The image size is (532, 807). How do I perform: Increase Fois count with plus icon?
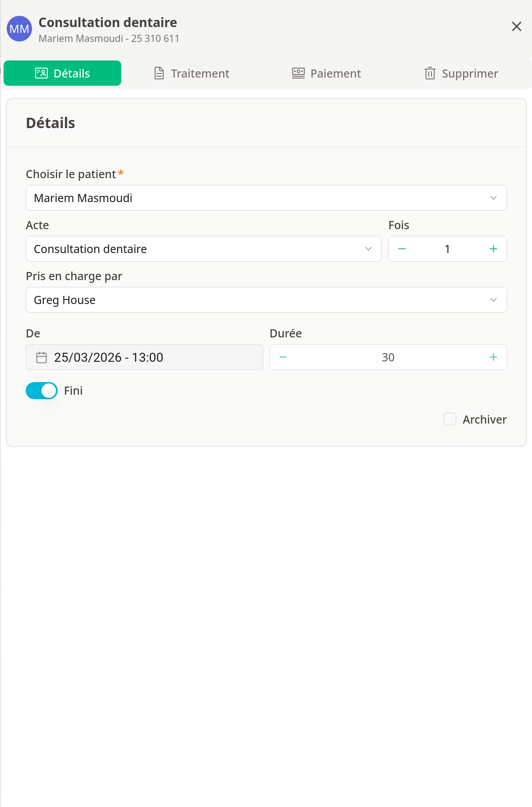[x=493, y=249]
